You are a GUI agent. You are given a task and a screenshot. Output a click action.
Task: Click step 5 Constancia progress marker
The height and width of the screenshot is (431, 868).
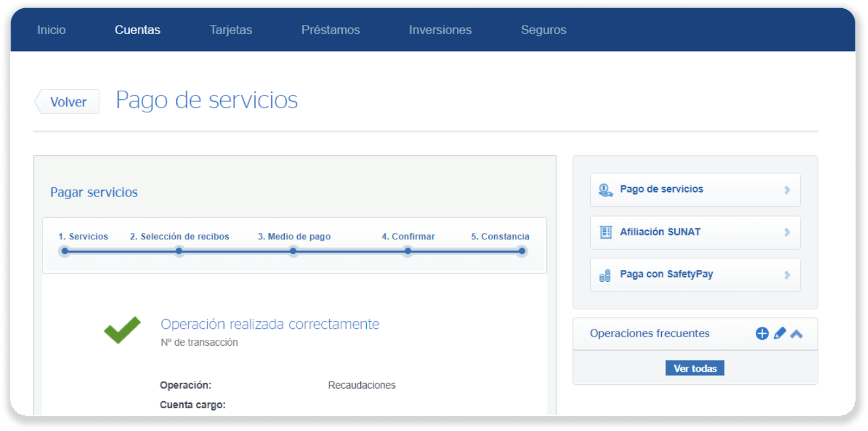521,251
